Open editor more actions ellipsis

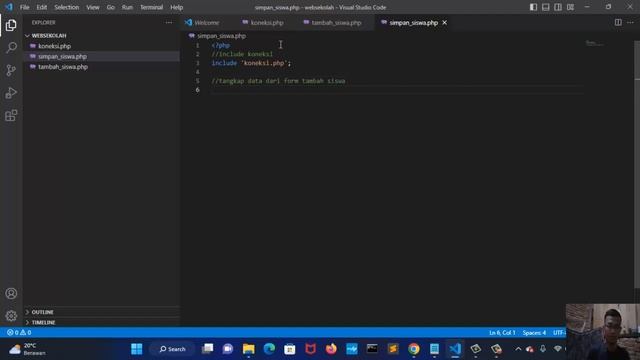[x=630, y=22]
